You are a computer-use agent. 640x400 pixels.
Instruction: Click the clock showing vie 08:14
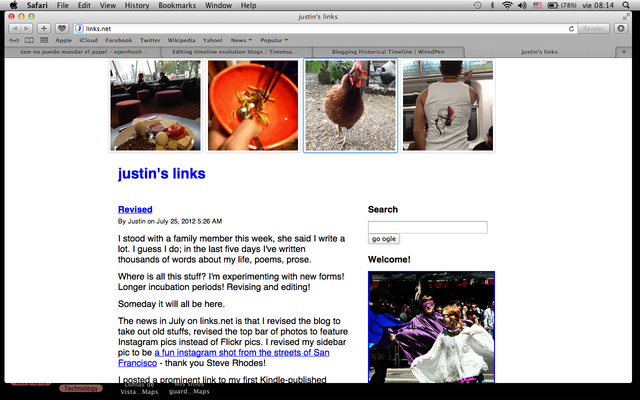tap(598, 5)
